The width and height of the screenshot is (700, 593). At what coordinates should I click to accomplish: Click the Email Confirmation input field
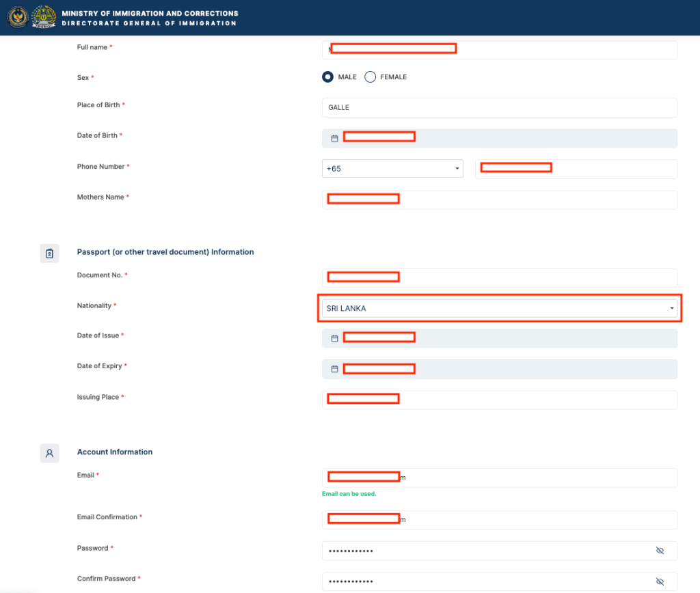[500, 520]
